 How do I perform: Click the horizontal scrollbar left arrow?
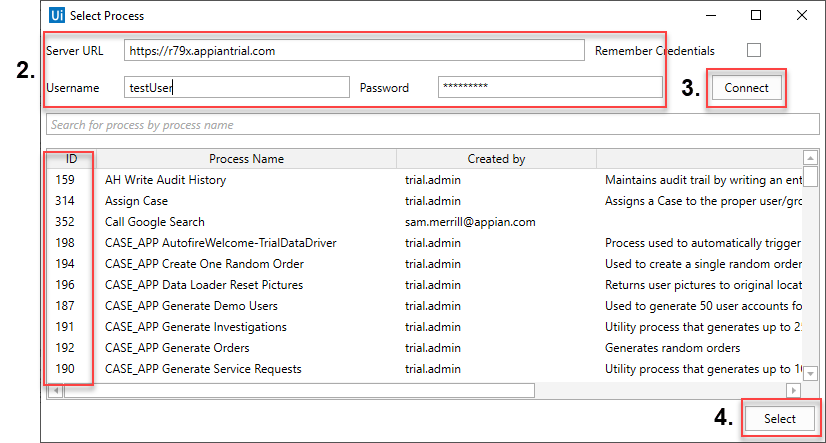point(55,390)
